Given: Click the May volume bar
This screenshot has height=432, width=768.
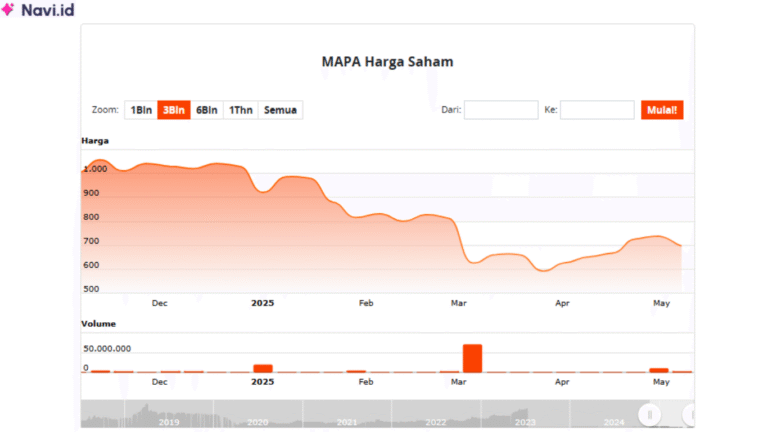Looking at the screenshot, I should pyautogui.click(x=659, y=370).
